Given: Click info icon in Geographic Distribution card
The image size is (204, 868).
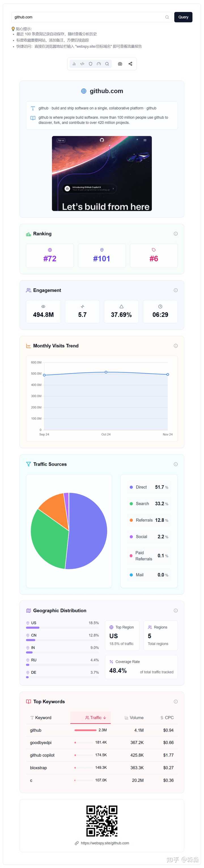Looking at the screenshot, I should point(176,611).
